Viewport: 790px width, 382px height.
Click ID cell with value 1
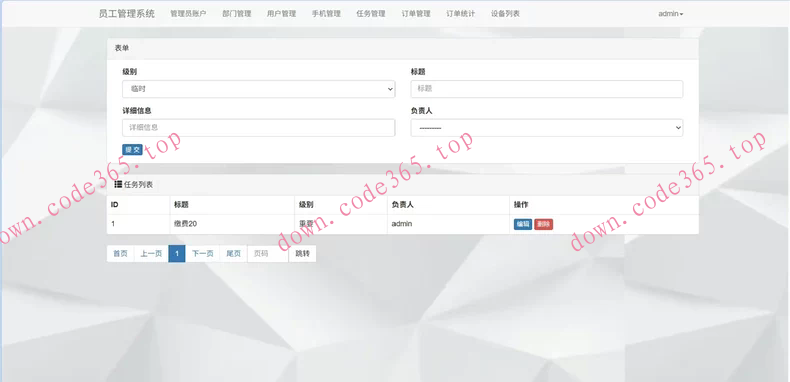(x=139, y=224)
